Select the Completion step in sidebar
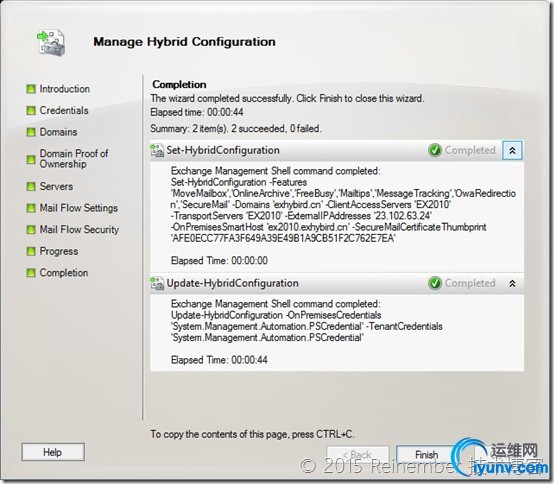554x484 pixels. point(64,273)
